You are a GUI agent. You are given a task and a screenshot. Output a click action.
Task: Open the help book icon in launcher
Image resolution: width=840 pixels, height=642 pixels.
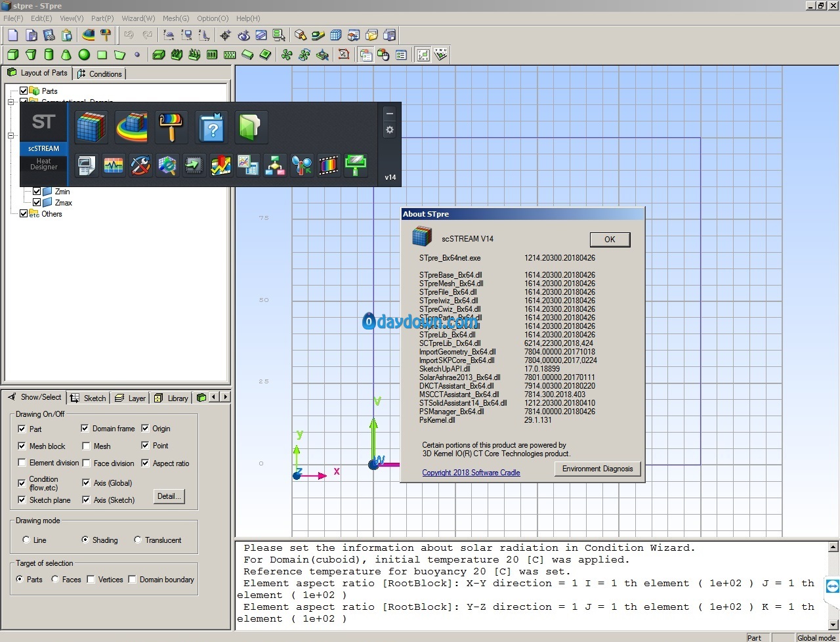[x=212, y=127]
